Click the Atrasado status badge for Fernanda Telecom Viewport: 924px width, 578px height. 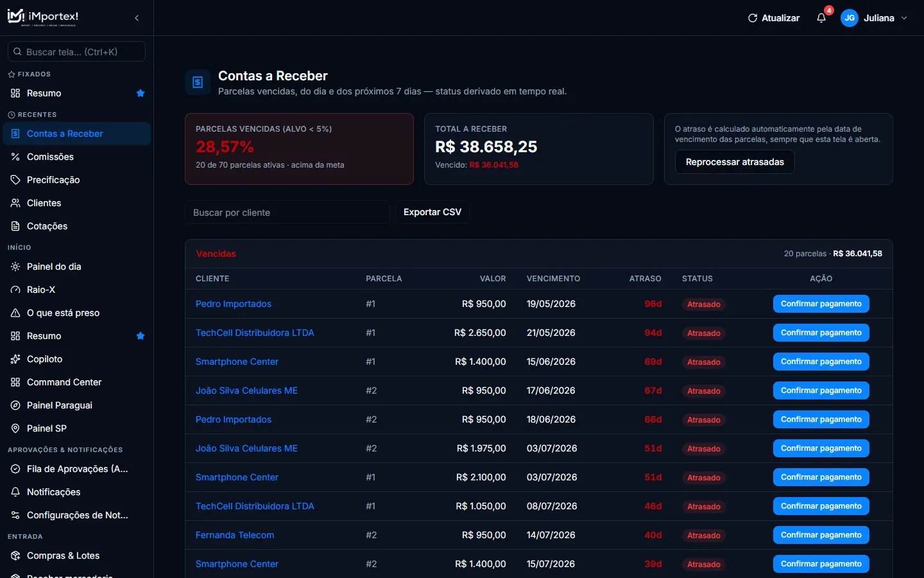pyautogui.click(x=704, y=536)
